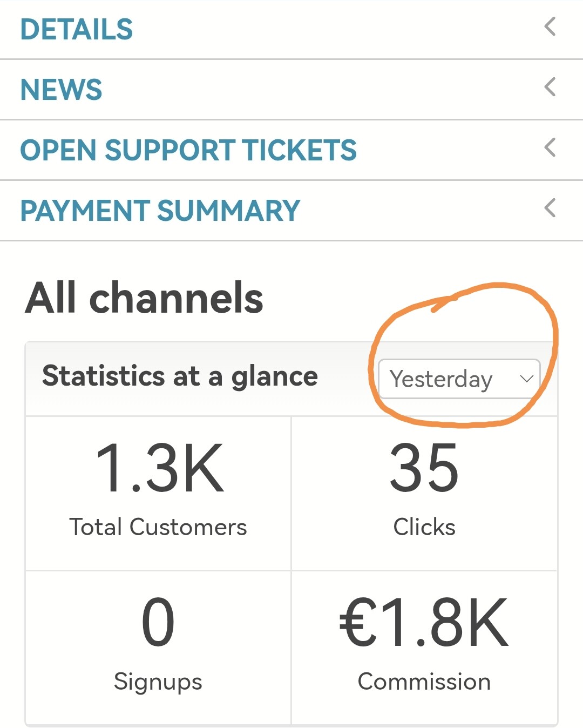Click the chevron beside PAYMENT SUMMARY
This screenshot has height=728, width=583.
(550, 208)
